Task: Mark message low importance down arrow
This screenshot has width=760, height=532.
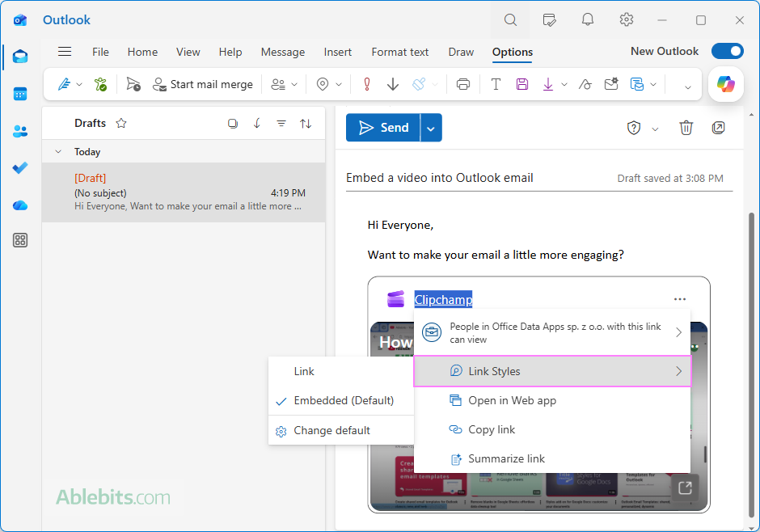Action: click(393, 84)
